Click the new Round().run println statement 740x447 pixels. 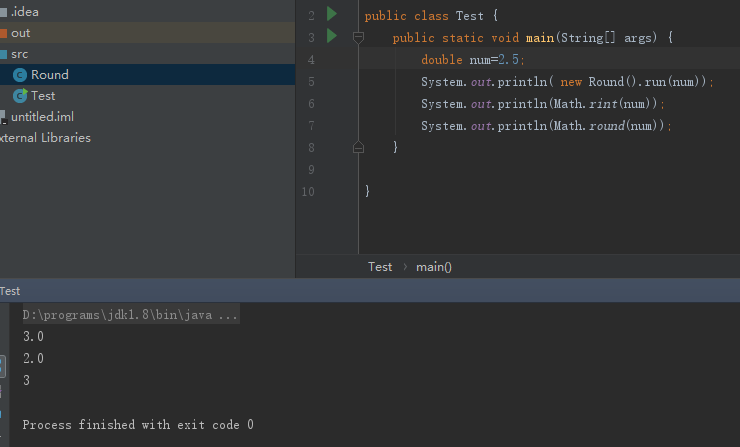567,82
